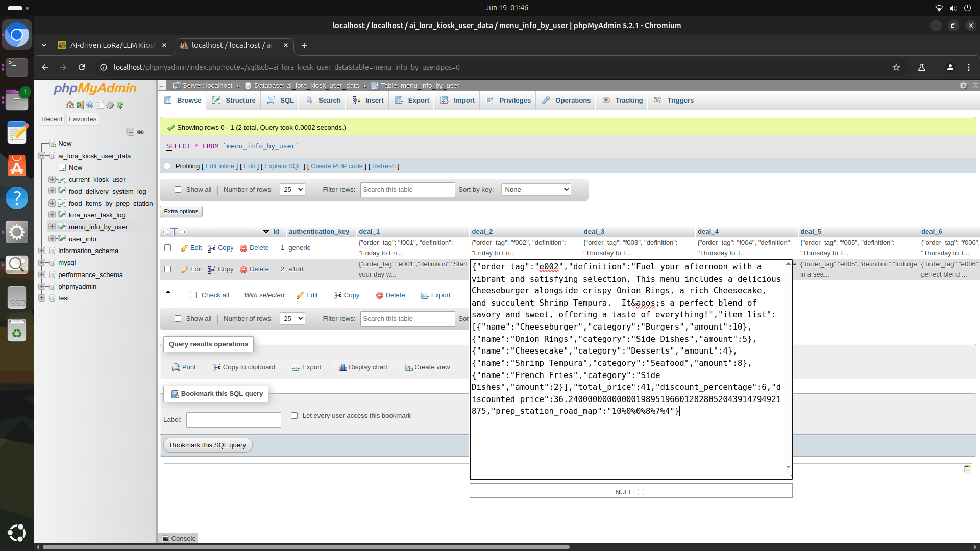This screenshot has height=551, width=980.
Task: Open the Files app in Ubuntu dock
Action: click(x=16, y=100)
